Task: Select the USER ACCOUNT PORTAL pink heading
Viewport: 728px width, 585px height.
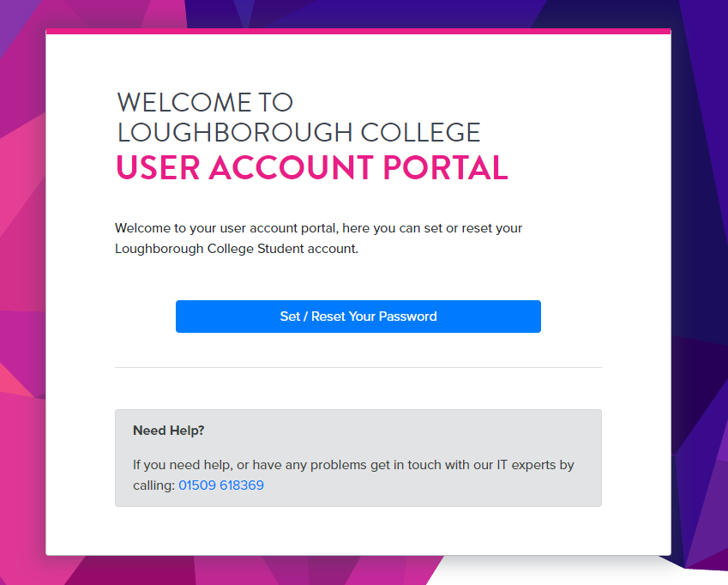Action: 312,167
